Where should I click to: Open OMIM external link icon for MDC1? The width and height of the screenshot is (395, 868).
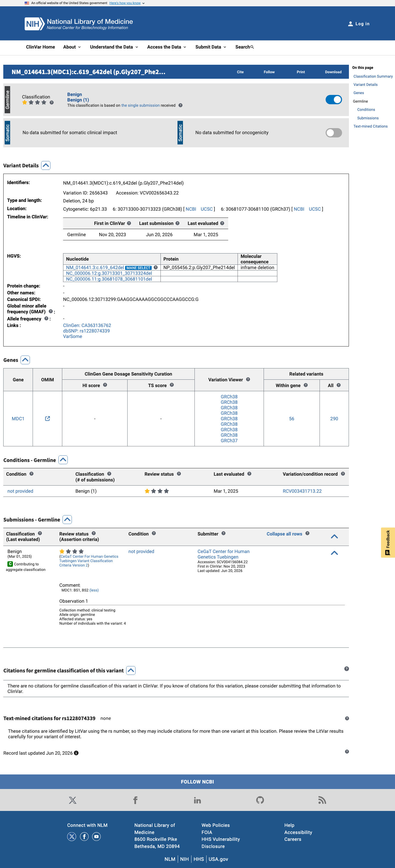point(47,419)
